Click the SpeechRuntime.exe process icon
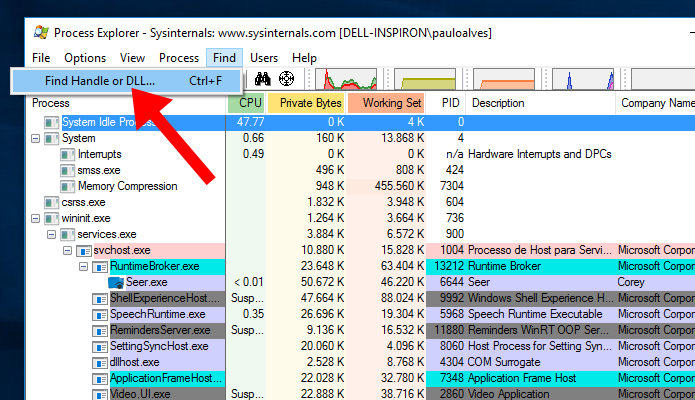The height and width of the screenshot is (400, 695). pos(100,314)
